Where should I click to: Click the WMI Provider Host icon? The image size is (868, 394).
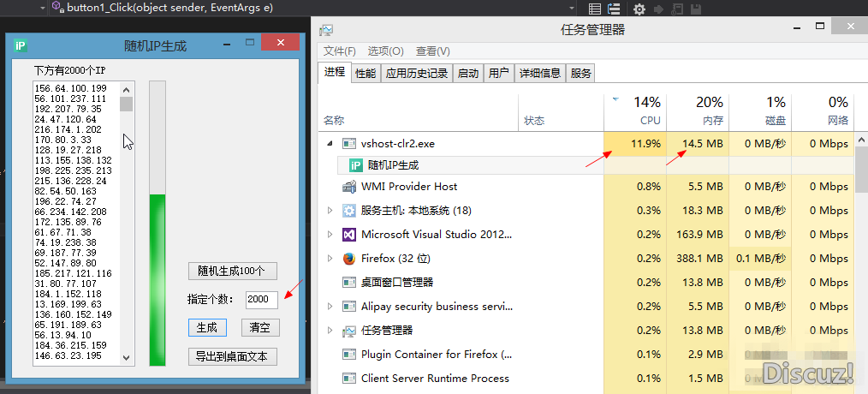(x=349, y=187)
